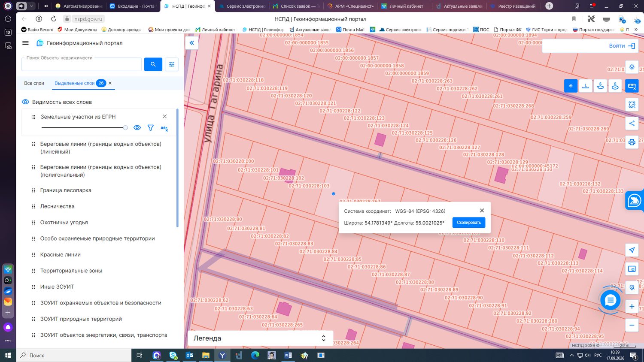Screen dimensions: 644x362
Task: Open the Входящие - Почта browser tab
Action: [132, 6]
